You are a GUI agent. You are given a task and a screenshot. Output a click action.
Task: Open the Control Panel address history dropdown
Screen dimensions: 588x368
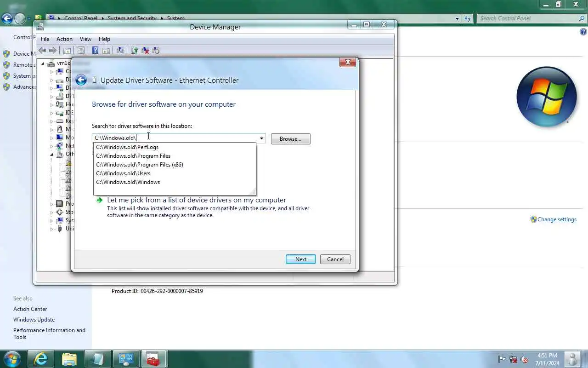coord(457,18)
